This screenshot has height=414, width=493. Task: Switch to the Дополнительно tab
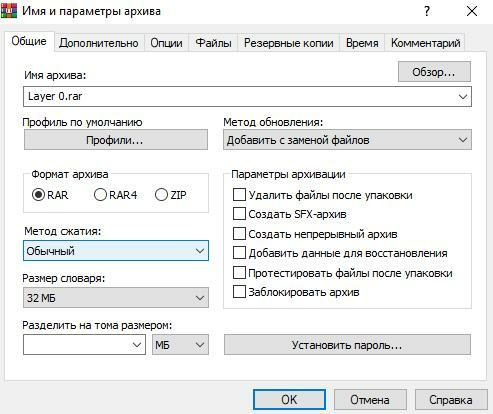pyautogui.click(x=99, y=43)
